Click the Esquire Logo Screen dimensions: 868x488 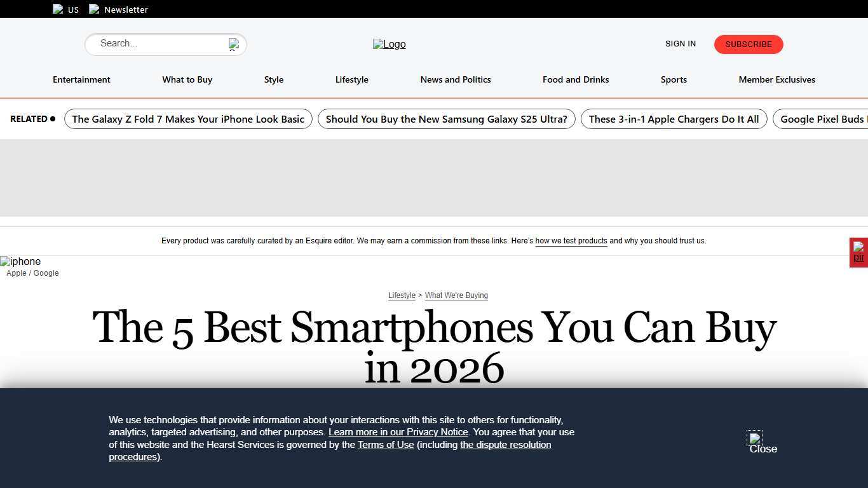pos(389,44)
